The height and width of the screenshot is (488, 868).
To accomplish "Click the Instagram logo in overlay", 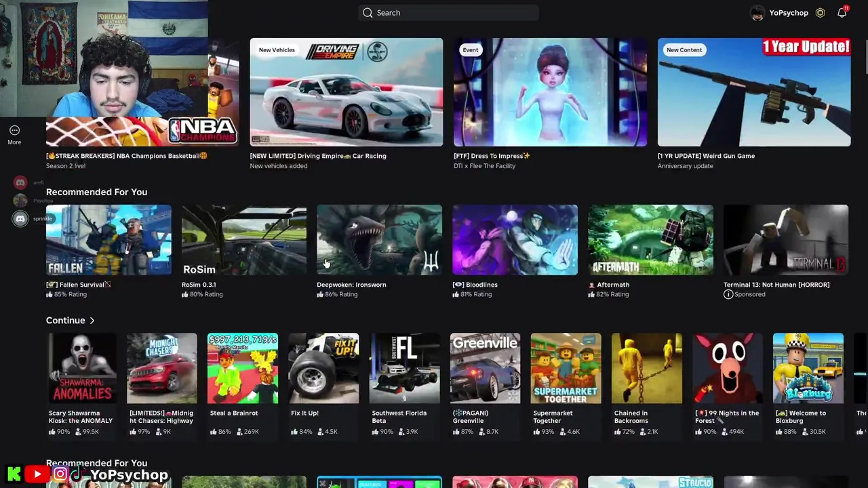I will click(60, 474).
